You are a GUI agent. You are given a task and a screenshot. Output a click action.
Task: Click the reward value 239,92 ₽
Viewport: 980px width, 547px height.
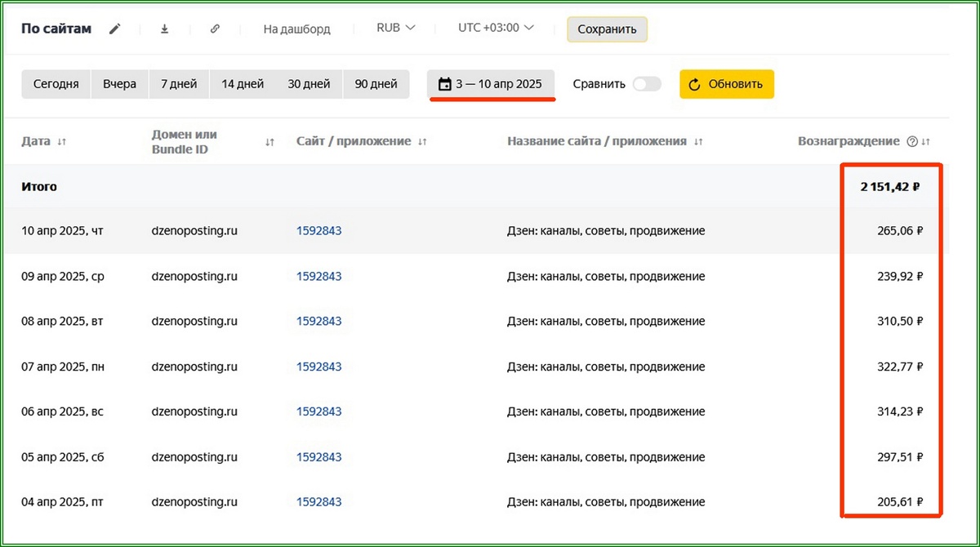tap(899, 276)
